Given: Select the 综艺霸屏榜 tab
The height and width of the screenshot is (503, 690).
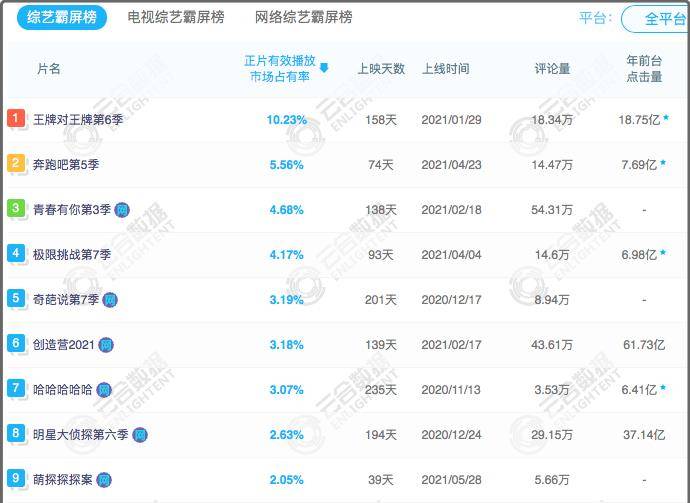Looking at the screenshot, I should [x=62, y=17].
